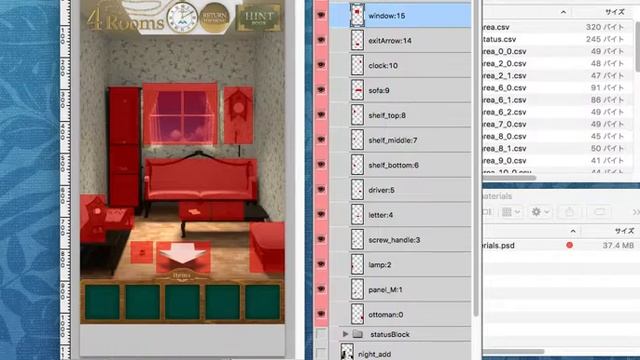Toggle visibility of clock:10 layer

coord(321,65)
